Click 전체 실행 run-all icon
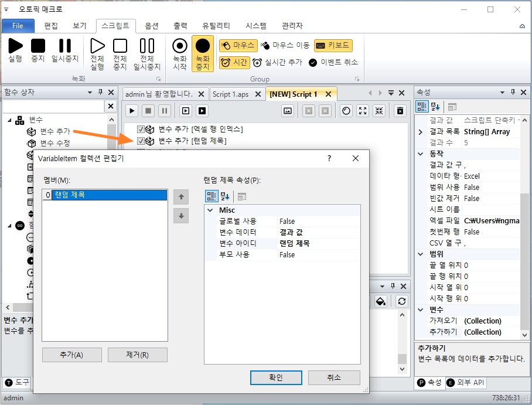The image size is (532, 405). click(97, 46)
